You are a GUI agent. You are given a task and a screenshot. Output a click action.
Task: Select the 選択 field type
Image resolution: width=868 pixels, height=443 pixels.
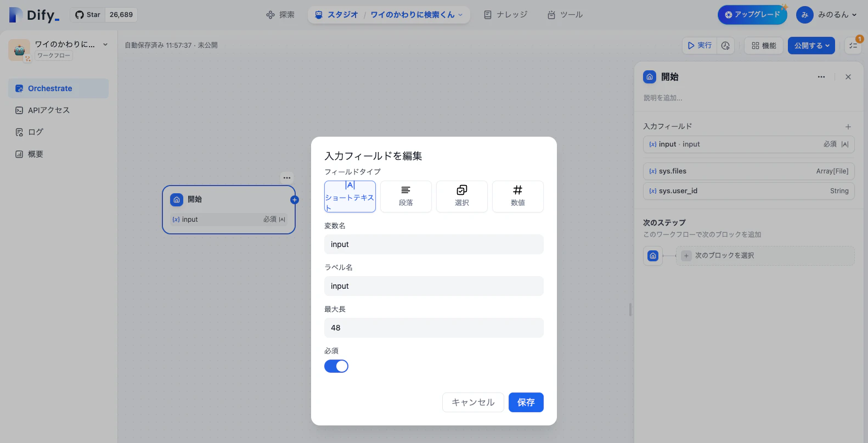462,197
